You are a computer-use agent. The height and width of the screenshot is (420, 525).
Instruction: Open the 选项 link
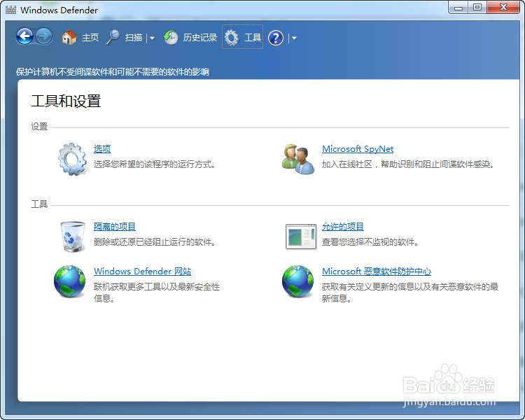pos(102,148)
